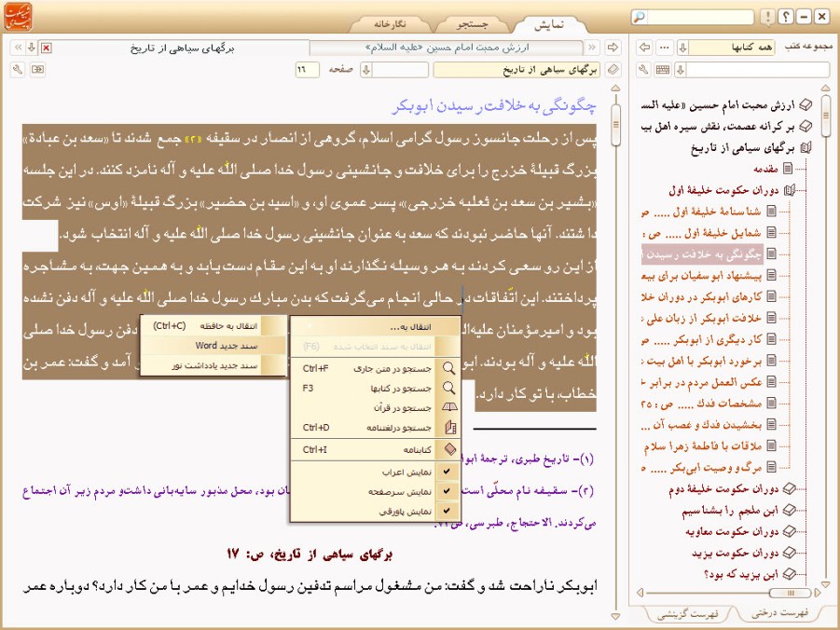Click the page number field showing ۱۶
The width and height of the screenshot is (840, 630).
(307, 70)
